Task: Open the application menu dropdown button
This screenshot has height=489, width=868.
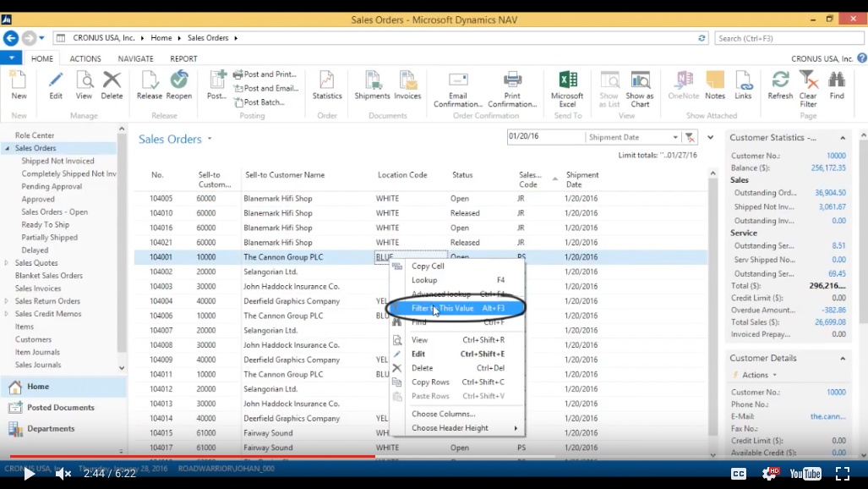Action: coord(11,58)
